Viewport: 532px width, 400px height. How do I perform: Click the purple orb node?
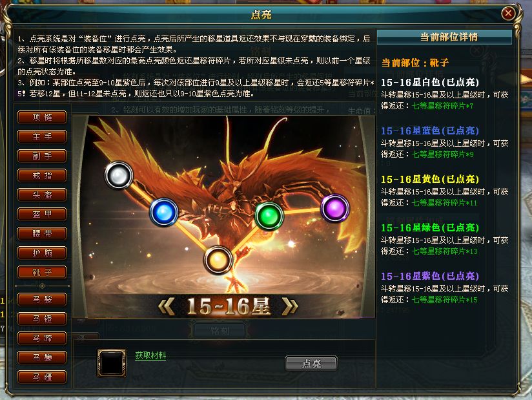[x=335, y=208]
